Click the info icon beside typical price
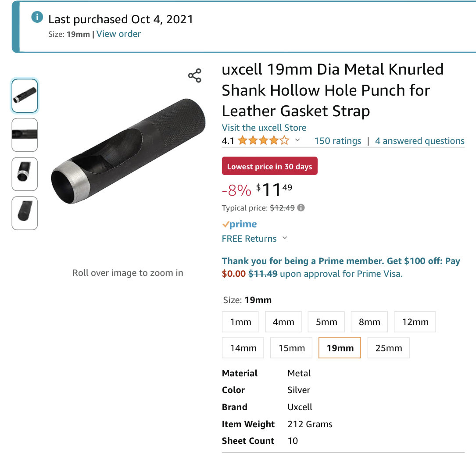476x454 pixels. pos(301,208)
